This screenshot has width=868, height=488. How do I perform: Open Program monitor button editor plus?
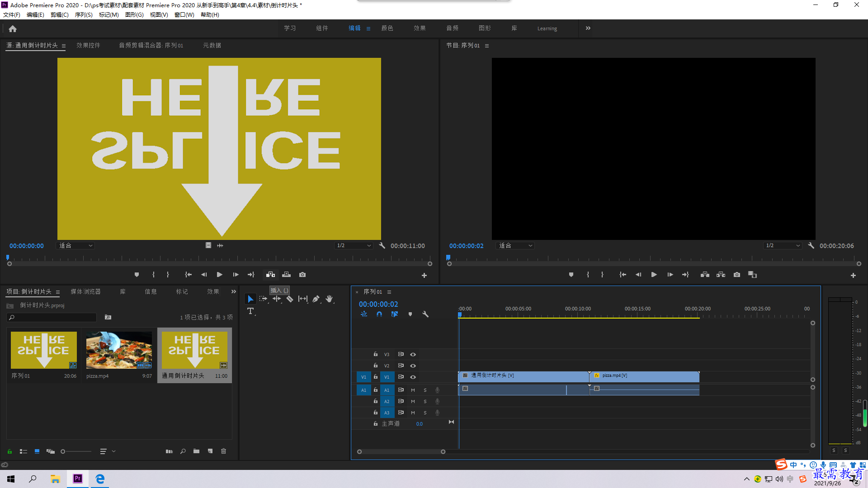click(x=853, y=275)
